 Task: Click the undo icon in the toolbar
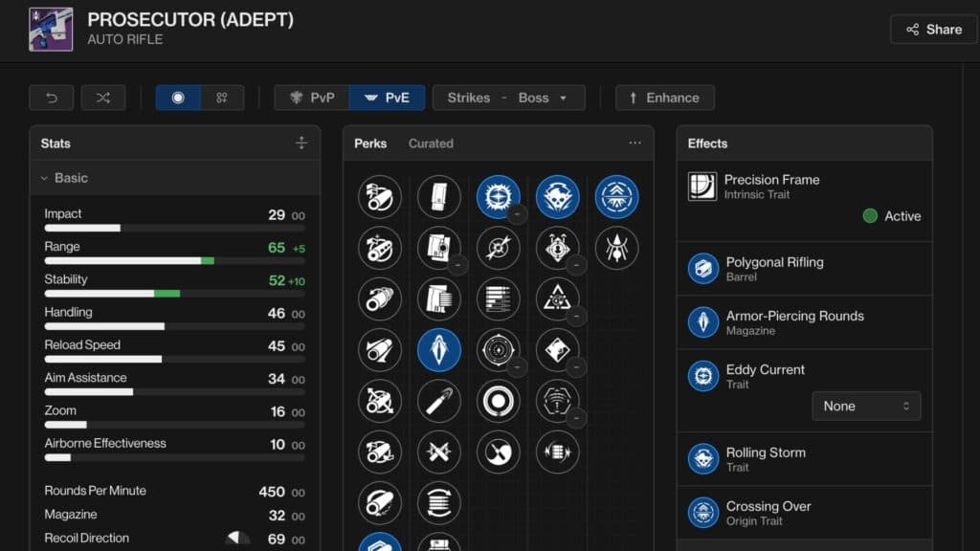coord(51,97)
